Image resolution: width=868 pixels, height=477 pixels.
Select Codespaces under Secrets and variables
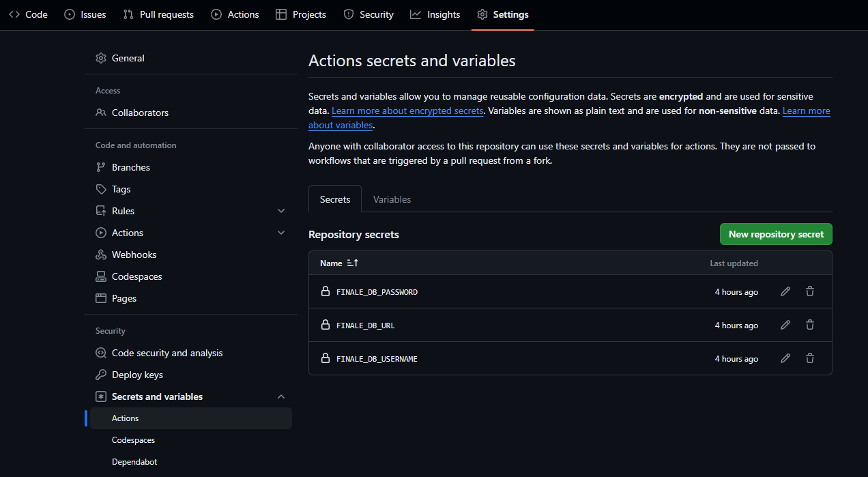191,440
